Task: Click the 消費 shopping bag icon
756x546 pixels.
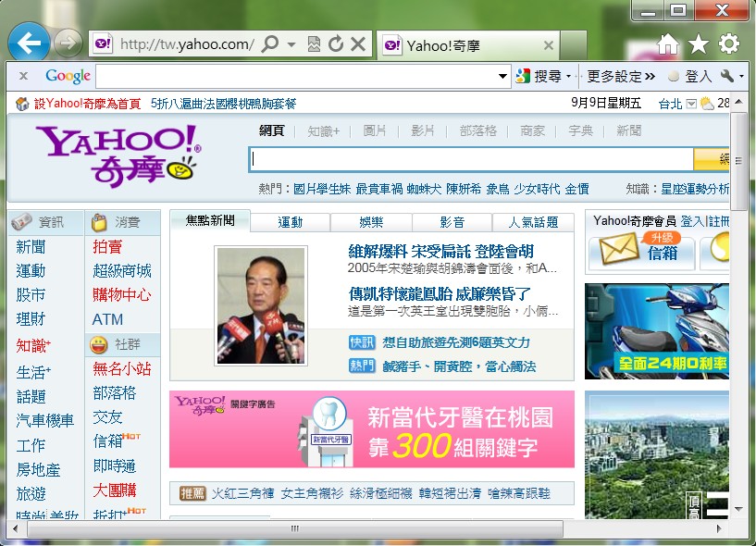Action: (x=99, y=222)
